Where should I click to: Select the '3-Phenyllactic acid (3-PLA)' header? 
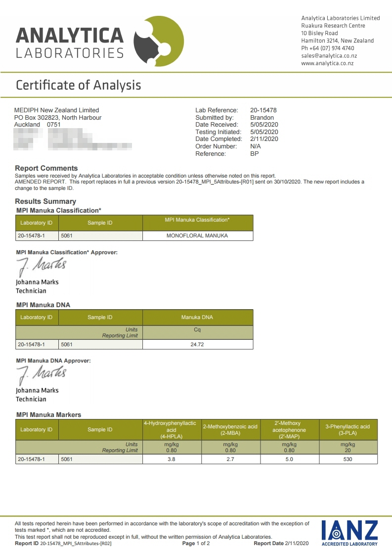[348, 430]
